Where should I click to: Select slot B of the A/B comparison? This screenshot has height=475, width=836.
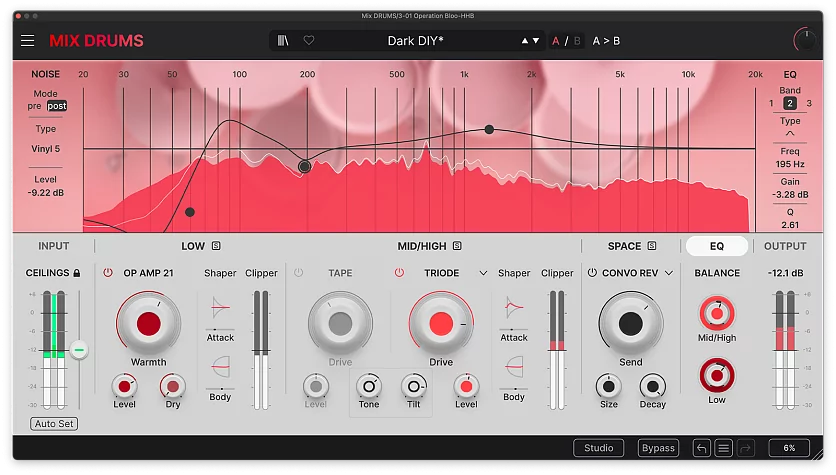(x=577, y=41)
